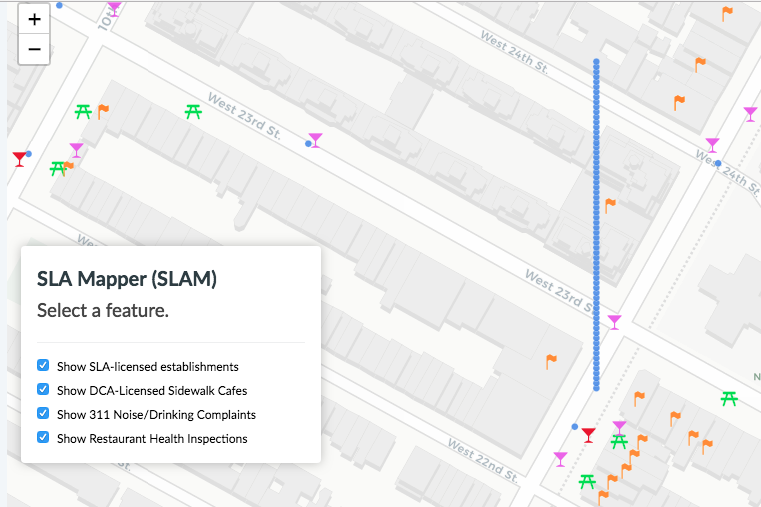761x507 pixels.
Task: Toggle Show DCA-Licensed Sidewalk Cafes checkbox
Action: pos(43,390)
